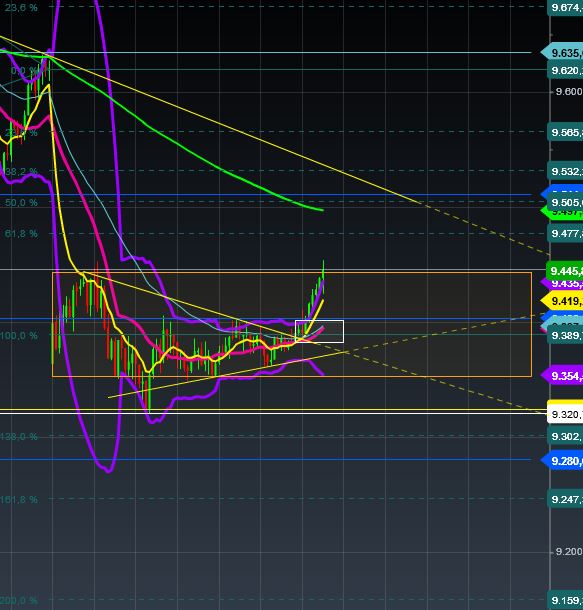
Task: Select the small white rectangle drawing on chart
Action: coord(319,331)
